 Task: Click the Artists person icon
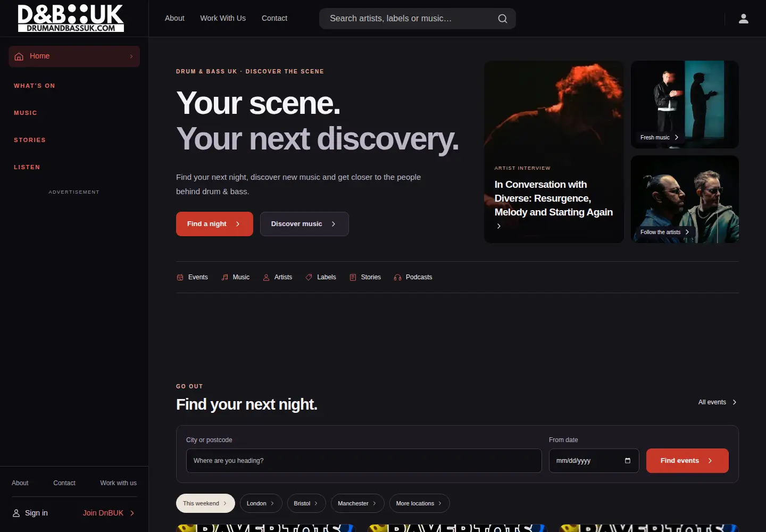(x=266, y=277)
